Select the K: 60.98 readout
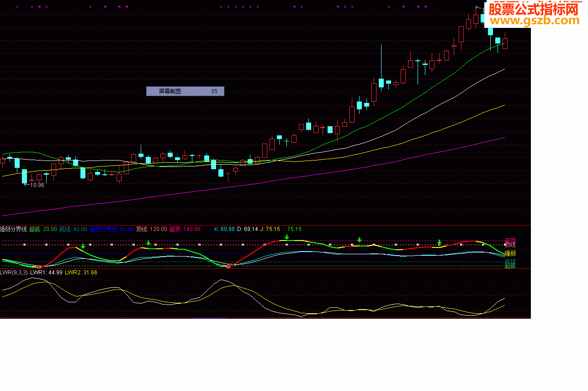 pos(224,229)
